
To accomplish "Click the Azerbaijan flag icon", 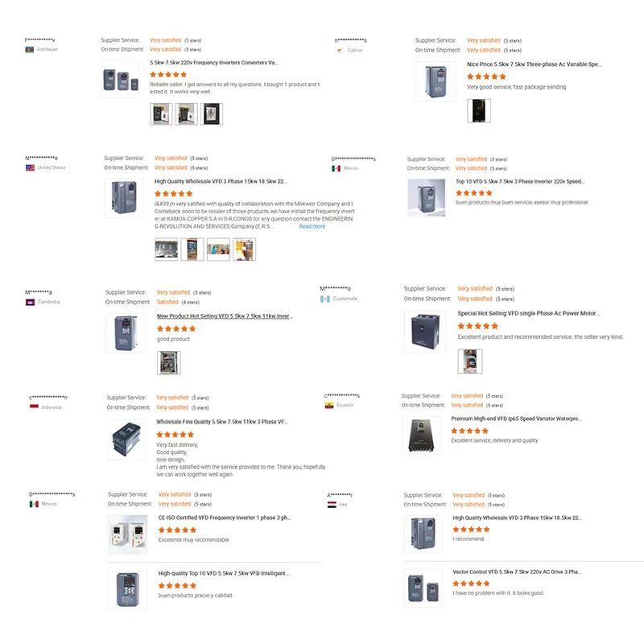I will tap(30, 49).
